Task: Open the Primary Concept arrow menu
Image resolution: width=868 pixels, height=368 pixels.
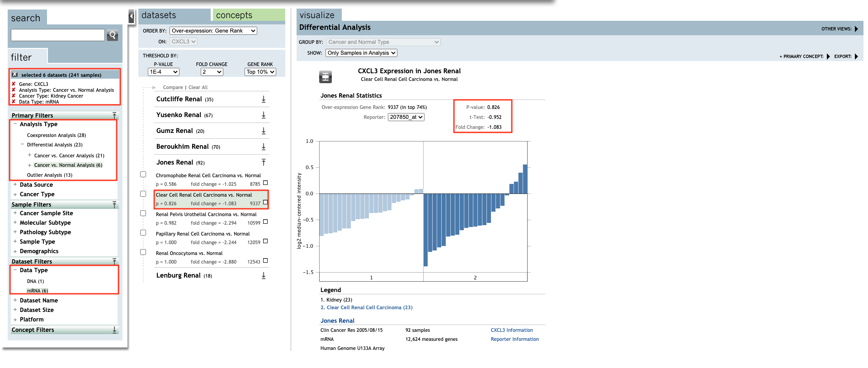Action: tap(828, 57)
